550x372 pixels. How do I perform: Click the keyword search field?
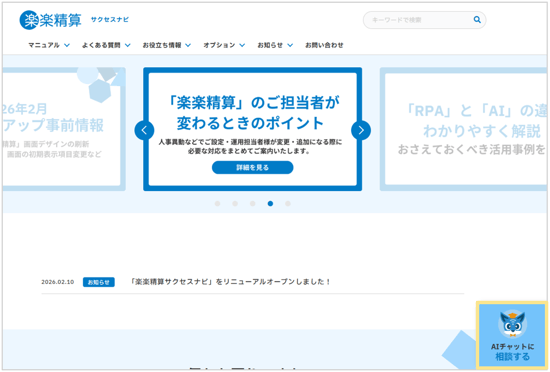point(424,20)
